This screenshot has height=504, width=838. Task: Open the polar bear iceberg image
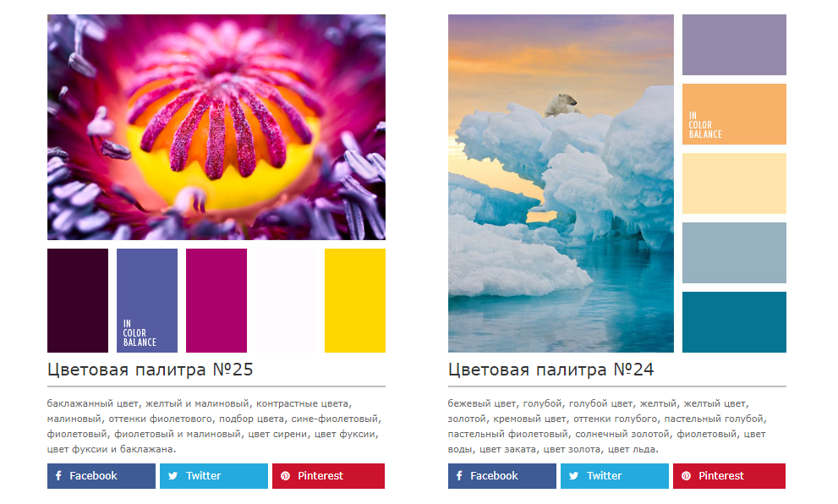(561, 184)
